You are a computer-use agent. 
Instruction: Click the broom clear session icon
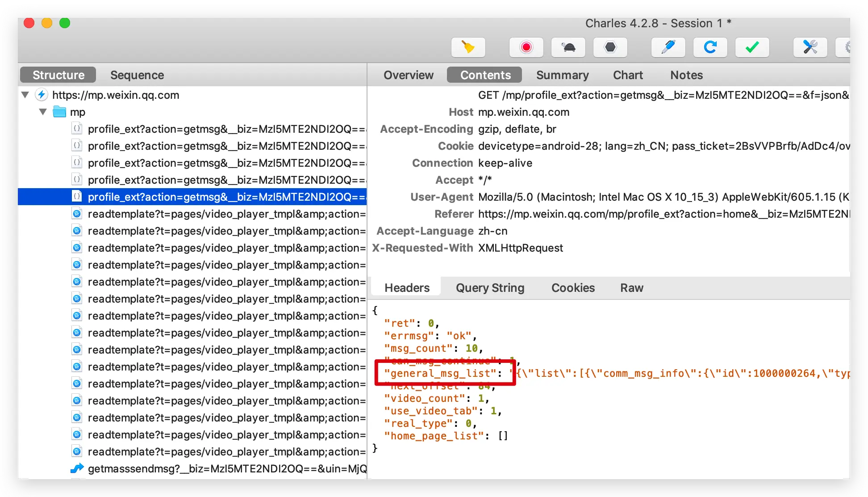click(x=468, y=47)
